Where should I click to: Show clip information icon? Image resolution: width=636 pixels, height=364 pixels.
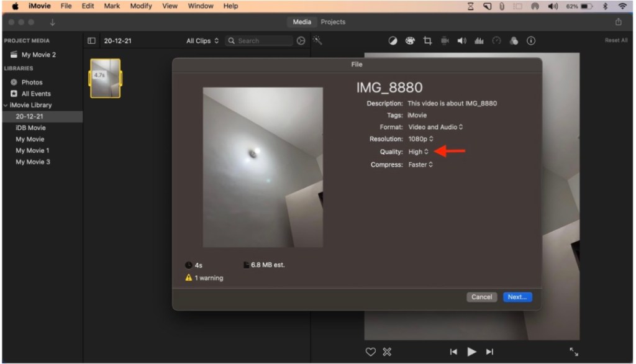[530, 40]
